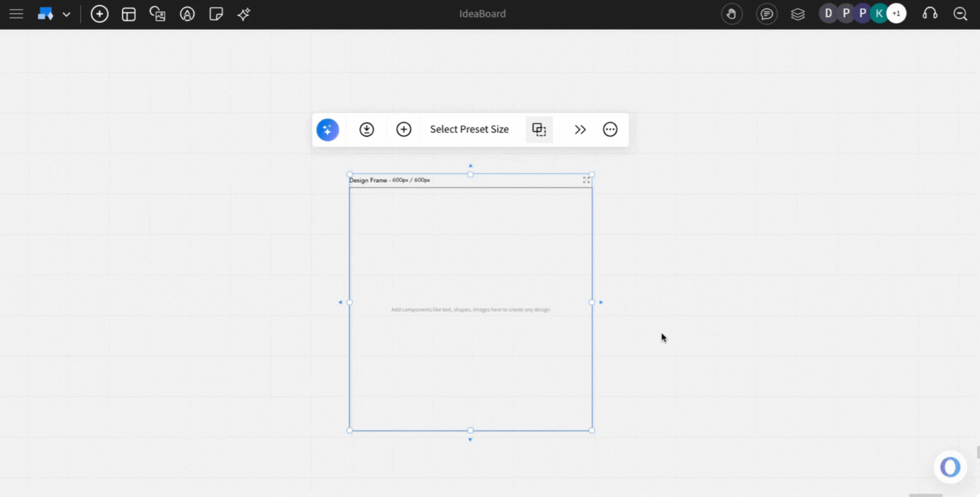The width and height of the screenshot is (980, 497).
Task: Add a sticky note
Action: pos(216,14)
